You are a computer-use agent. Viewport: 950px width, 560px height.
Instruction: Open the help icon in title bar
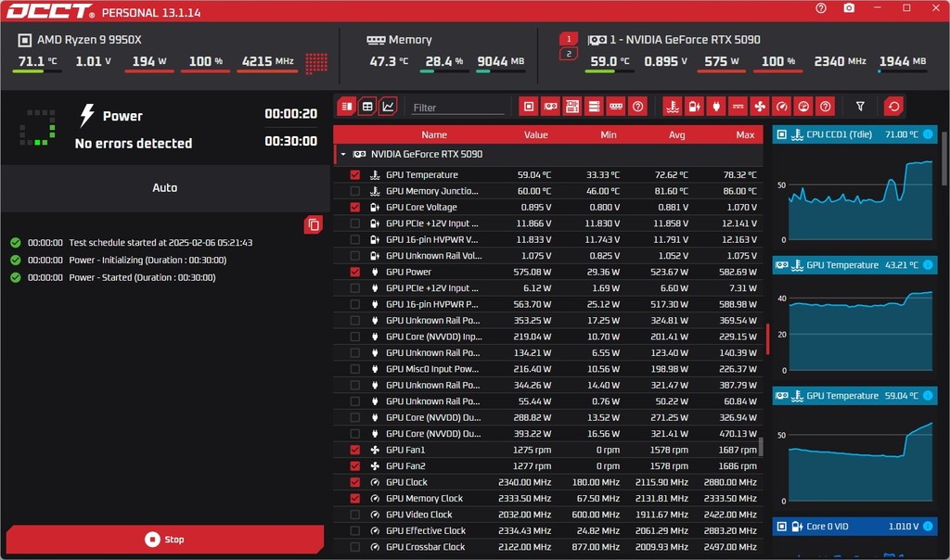point(821,8)
